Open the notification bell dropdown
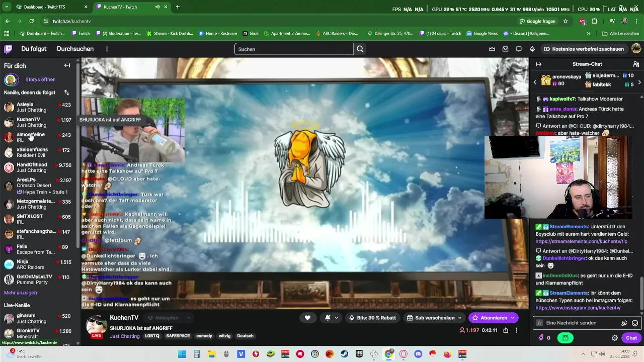The height and width of the screenshot is (362, 644). point(331,318)
